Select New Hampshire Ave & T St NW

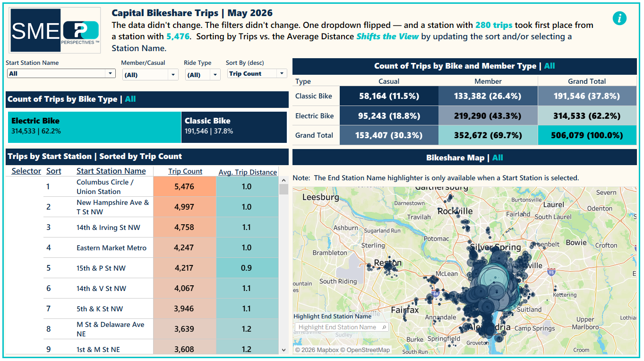[x=112, y=207]
